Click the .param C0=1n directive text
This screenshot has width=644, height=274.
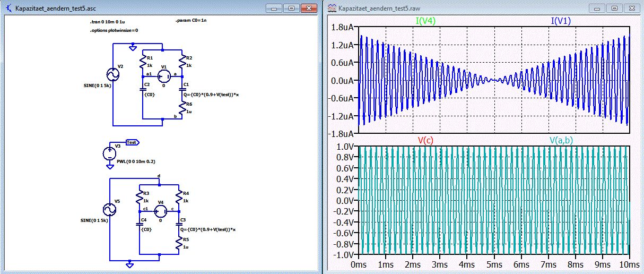coord(190,21)
